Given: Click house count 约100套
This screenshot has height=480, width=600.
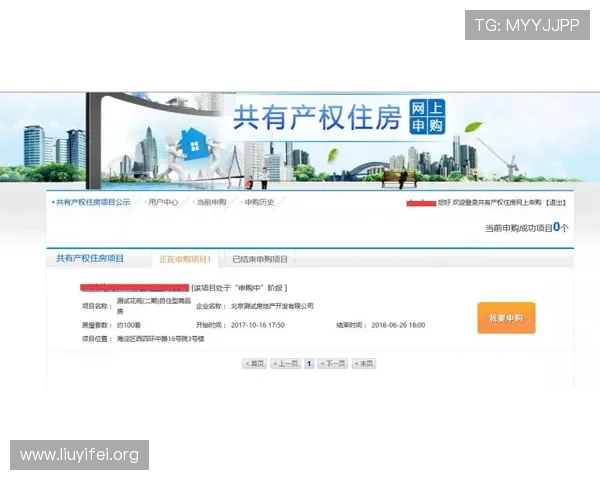Looking at the screenshot, I should (x=129, y=325).
